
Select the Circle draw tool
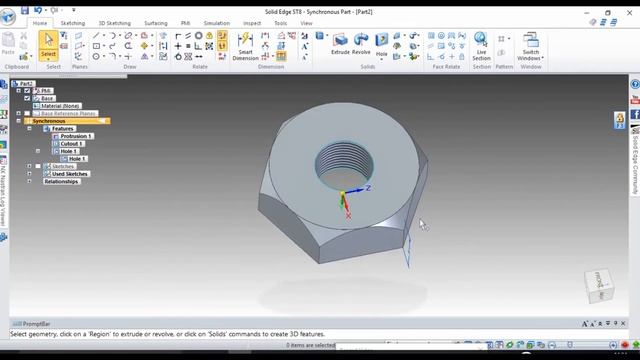[x=96, y=56]
